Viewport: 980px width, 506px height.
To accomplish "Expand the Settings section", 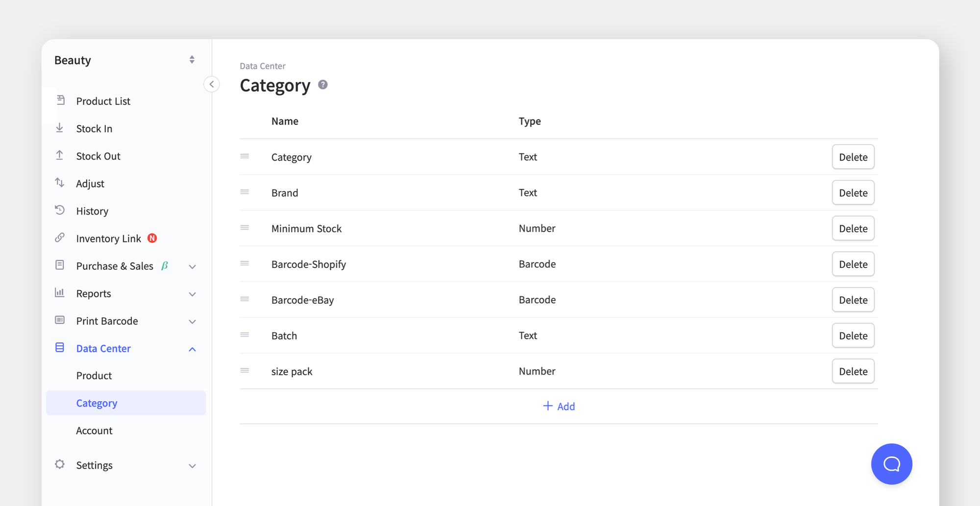I will coord(192,466).
